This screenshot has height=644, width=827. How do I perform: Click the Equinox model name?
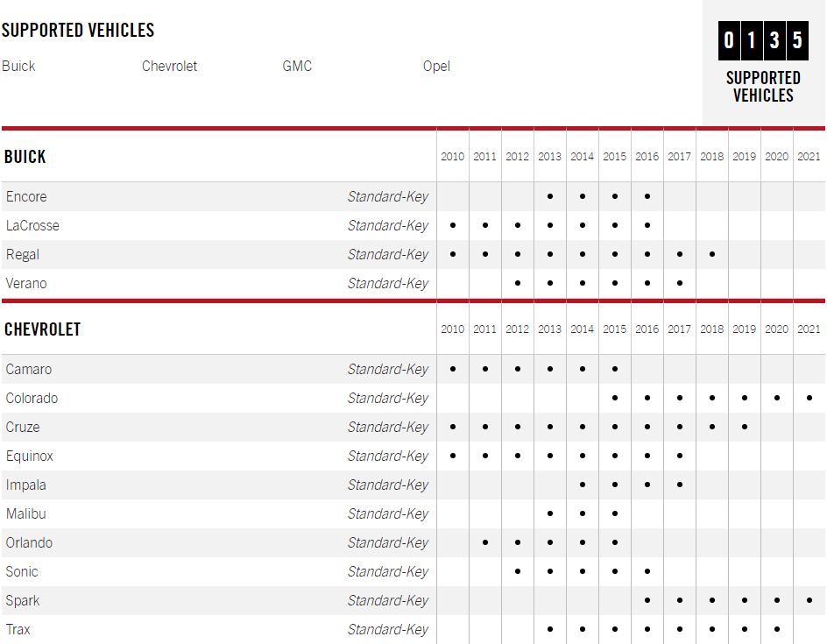pyautogui.click(x=30, y=456)
